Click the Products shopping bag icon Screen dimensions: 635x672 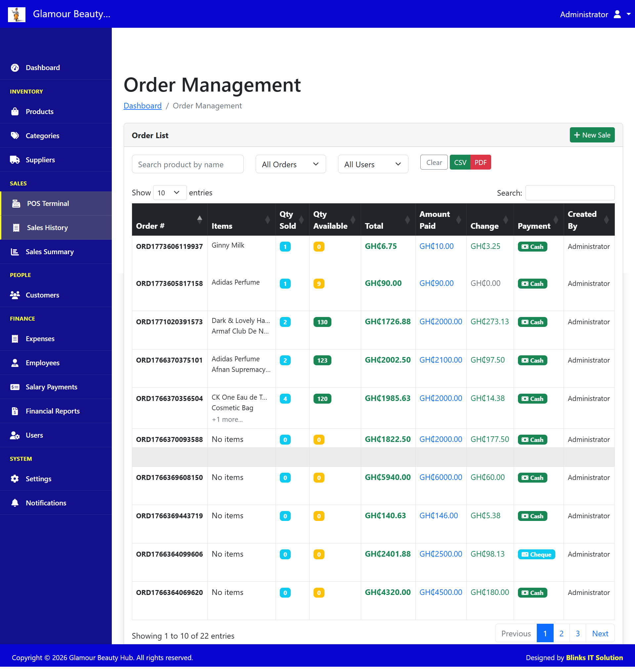click(x=15, y=112)
